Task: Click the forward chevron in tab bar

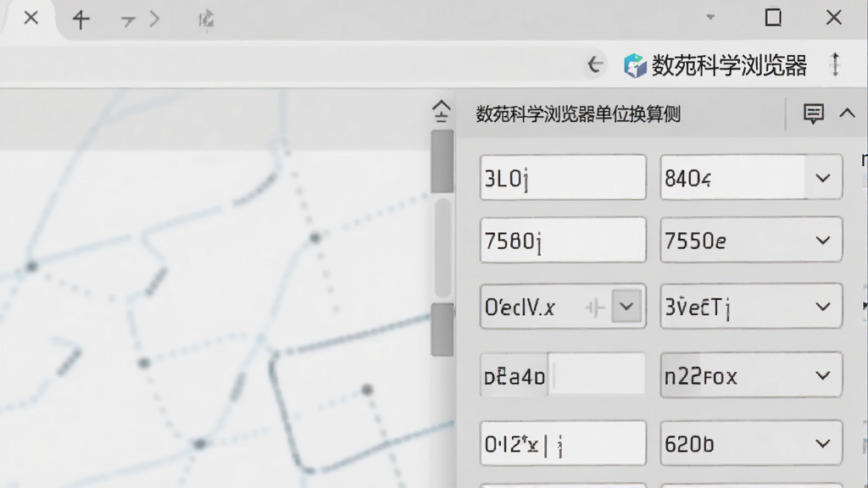Action: pos(154,20)
